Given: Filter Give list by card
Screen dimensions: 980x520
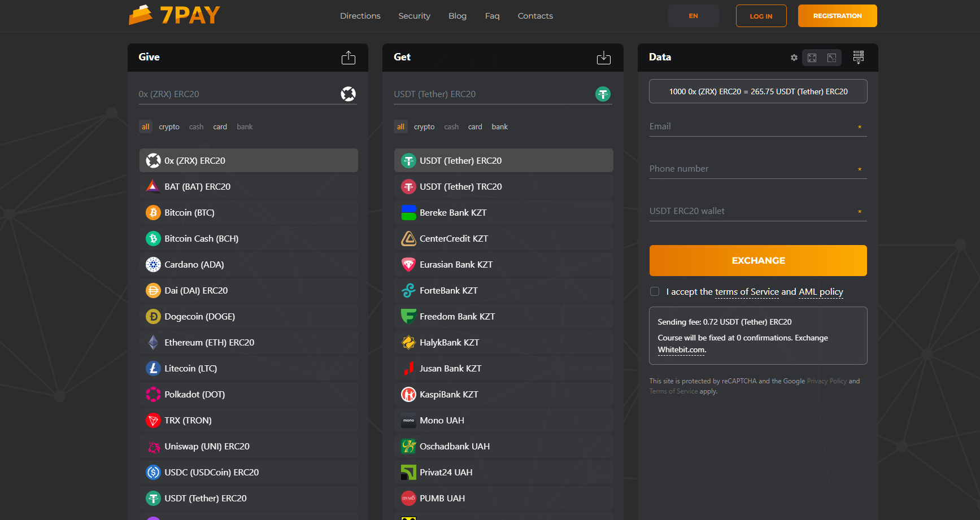Looking at the screenshot, I should pos(220,126).
